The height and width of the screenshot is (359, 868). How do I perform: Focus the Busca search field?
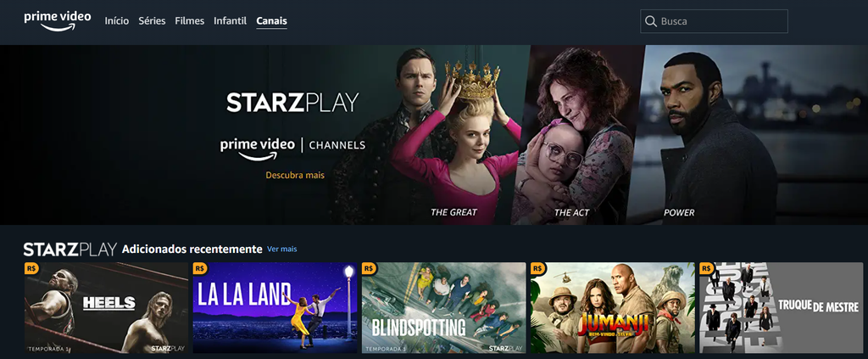pos(714,21)
